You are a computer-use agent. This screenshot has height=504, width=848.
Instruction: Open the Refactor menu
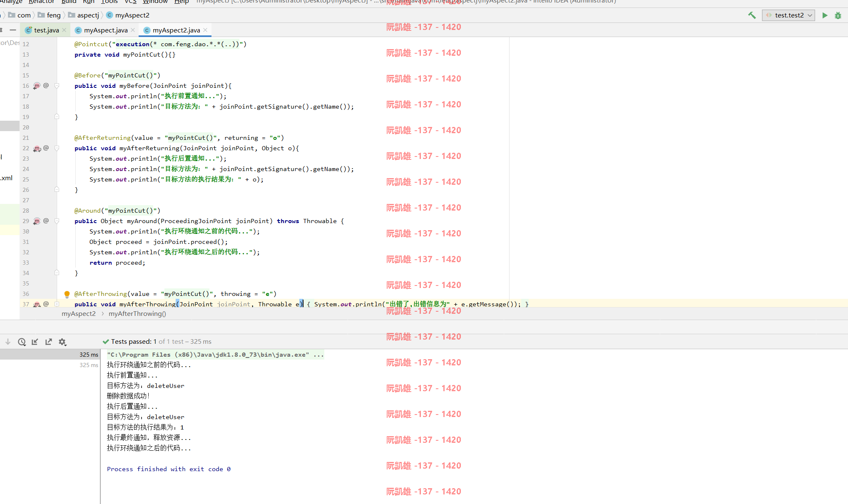(x=41, y=2)
